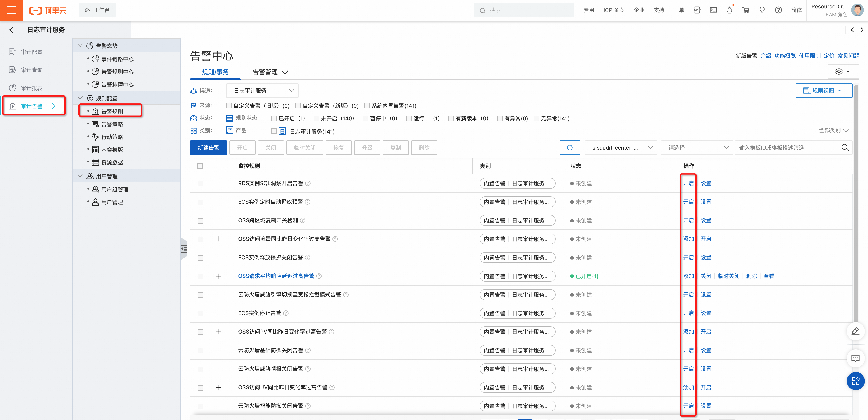Open the 常见问题 link
The height and width of the screenshot is (420, 868).
pyautogui.click(x=849, y=56)
